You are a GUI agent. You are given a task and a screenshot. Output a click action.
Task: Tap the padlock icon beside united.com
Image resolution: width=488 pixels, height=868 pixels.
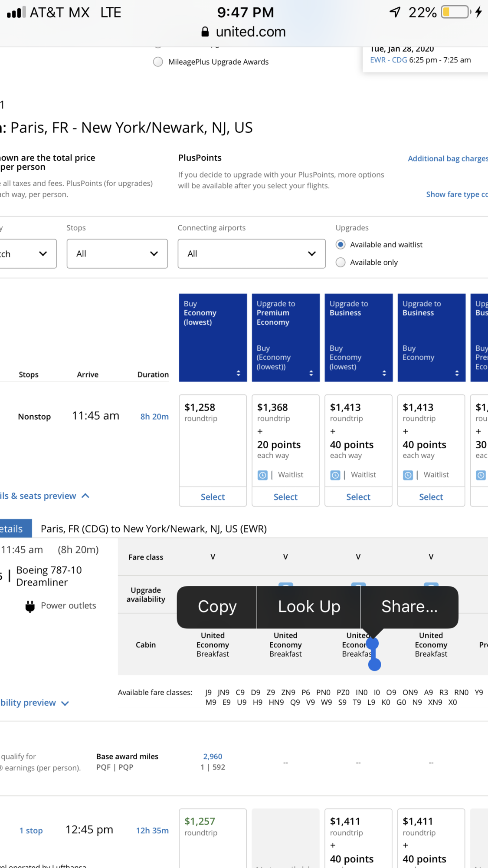click(205, 32)
